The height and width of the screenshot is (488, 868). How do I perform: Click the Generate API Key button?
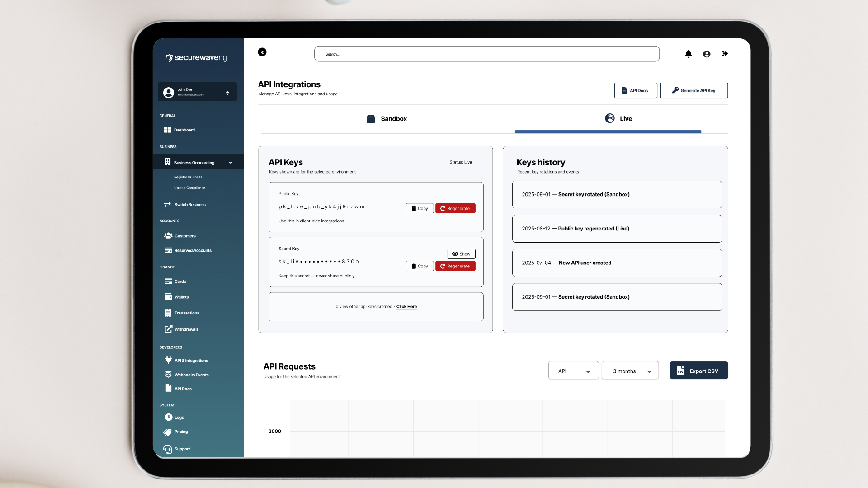tap(693, 91)
